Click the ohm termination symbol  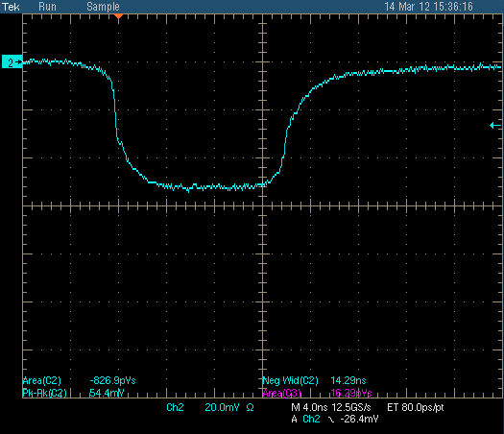pyautogui.click(x=250, y=408)
